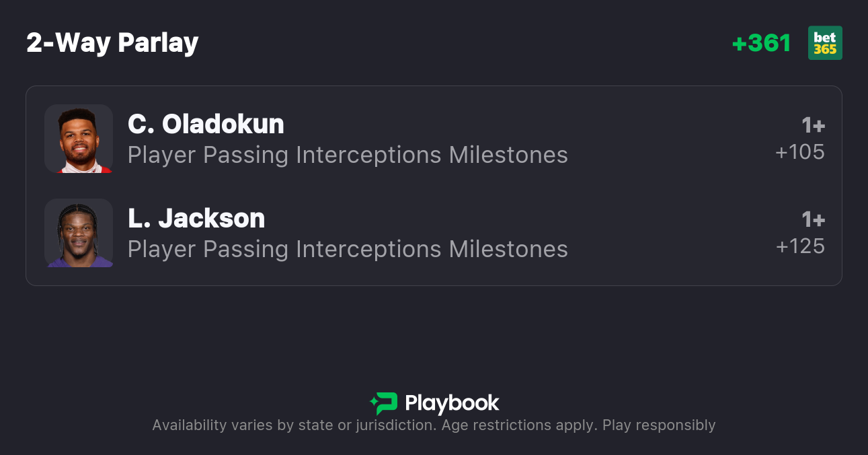The height and width of the screenshot is (455, 868).
Task: Open the L. Jackson player name
Action: click(x=196, y=219)
